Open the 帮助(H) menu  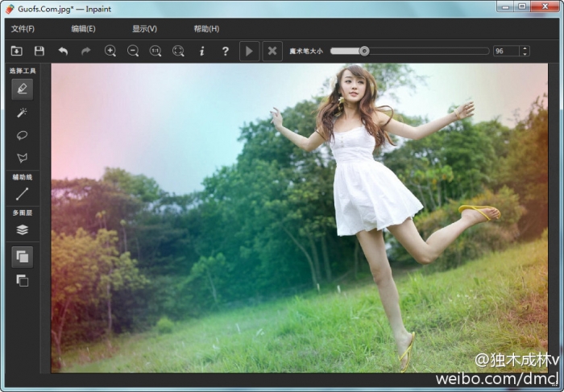coord(206,29)
